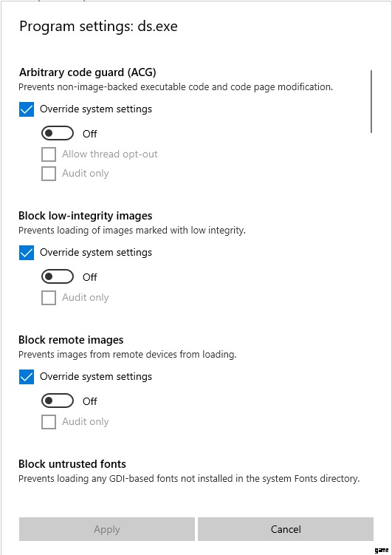Select the Block low-integrity images heading
The height and width of the screenshot is (555, 392).
pyautogui.click(x=86, y=216)
